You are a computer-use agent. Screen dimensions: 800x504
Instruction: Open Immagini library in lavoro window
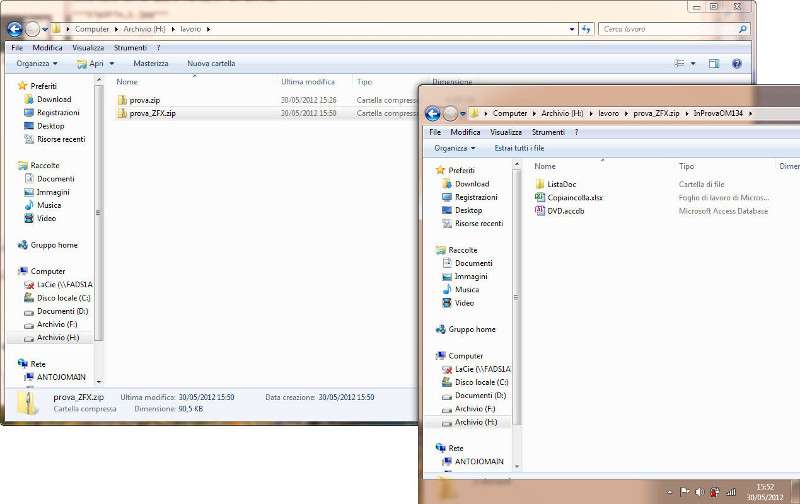[47, 192]
